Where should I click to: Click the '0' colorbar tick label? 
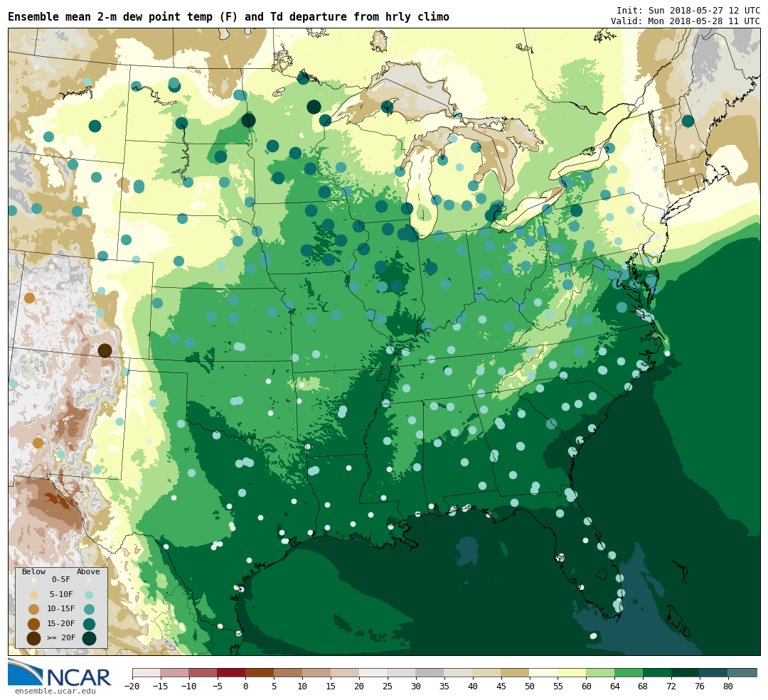tap(246, 686)
